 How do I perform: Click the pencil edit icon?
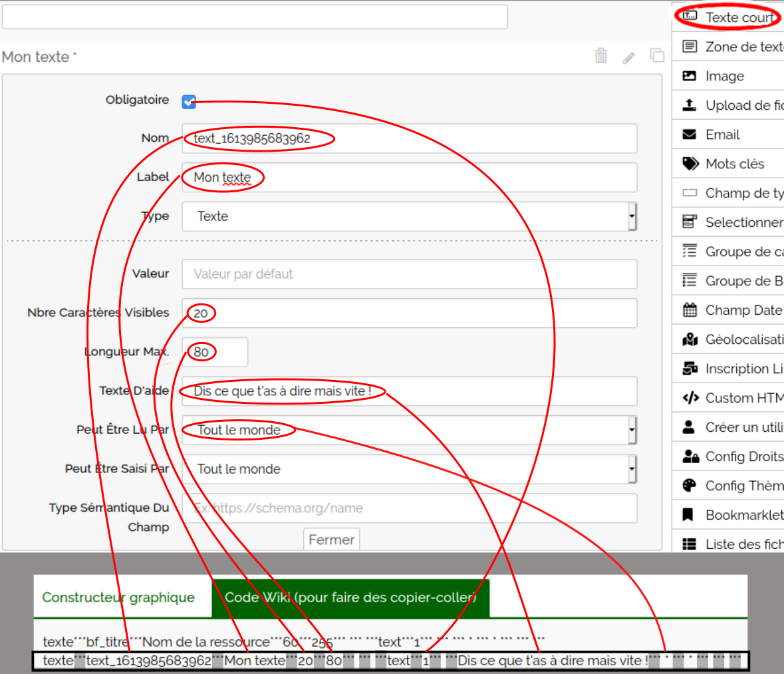[629, 58]
